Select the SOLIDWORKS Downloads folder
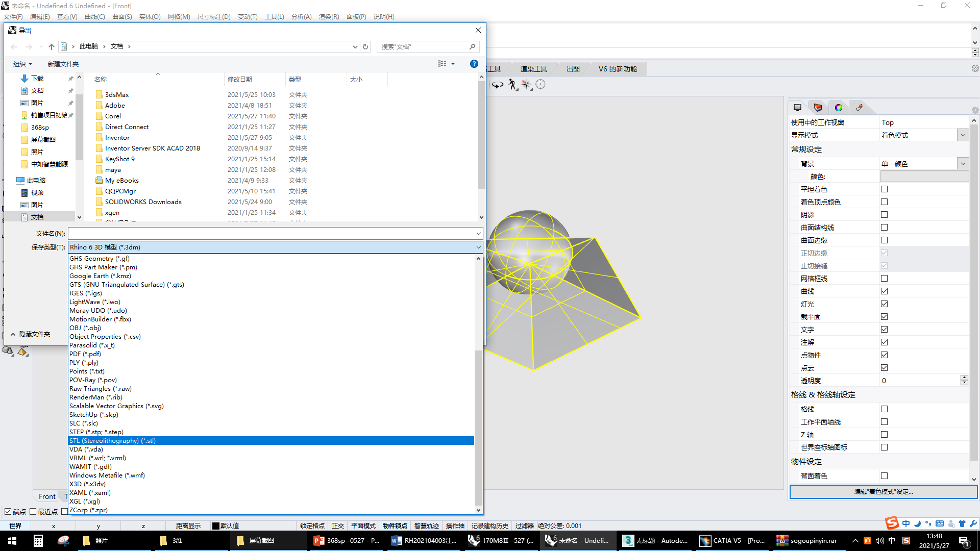This screenshot has width=980, height=551. 143,202
